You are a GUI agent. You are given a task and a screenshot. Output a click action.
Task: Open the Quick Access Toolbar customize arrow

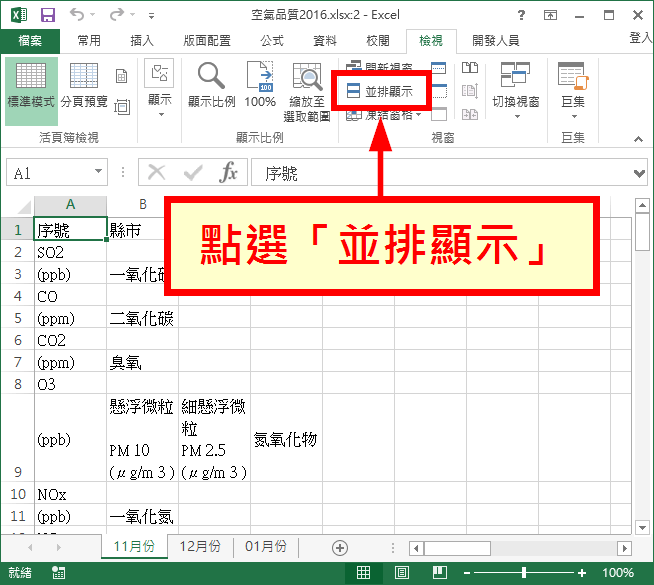151,16
